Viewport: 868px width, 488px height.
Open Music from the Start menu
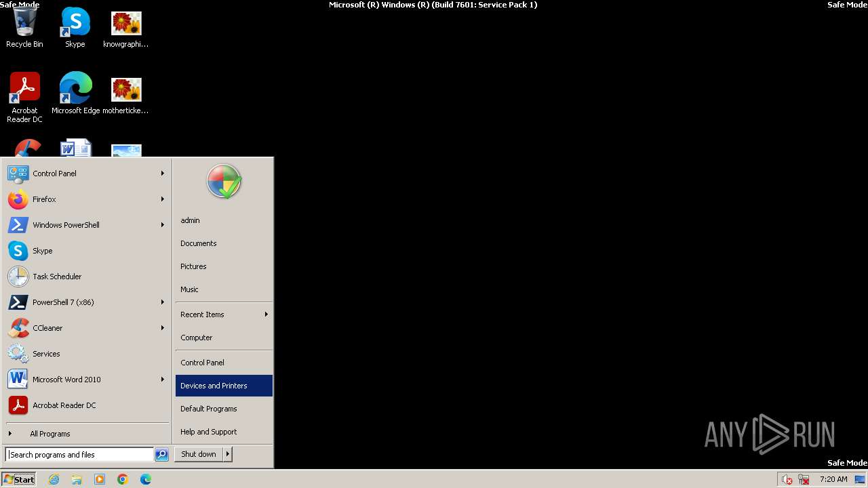pos(224,289)
